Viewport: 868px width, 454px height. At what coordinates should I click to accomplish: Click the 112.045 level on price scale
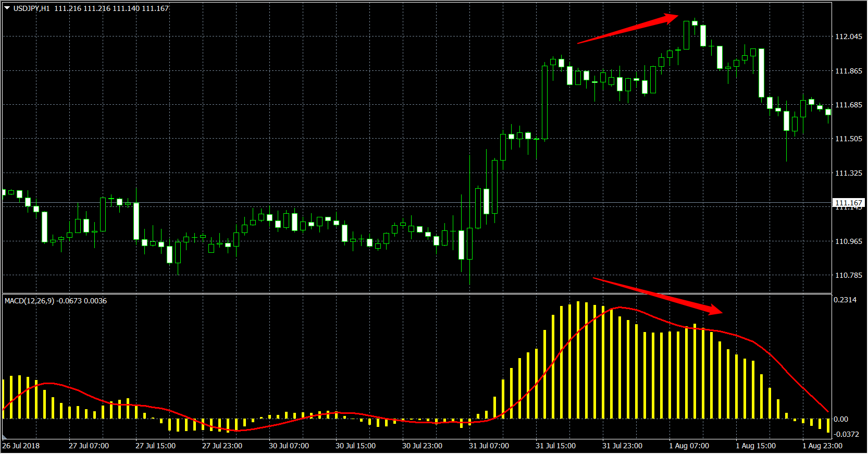tap(848, 36)
